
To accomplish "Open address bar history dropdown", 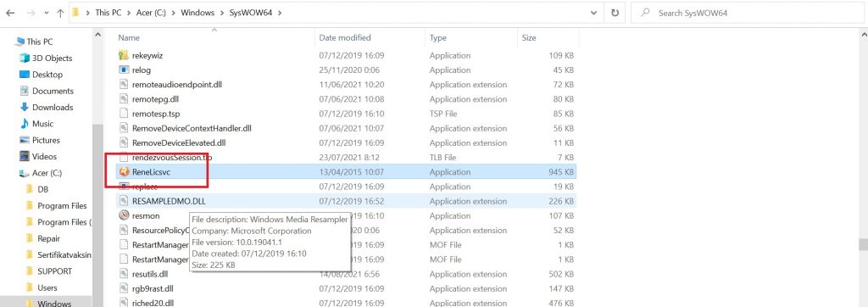I will pyautogui.click(x=594, y=13).
